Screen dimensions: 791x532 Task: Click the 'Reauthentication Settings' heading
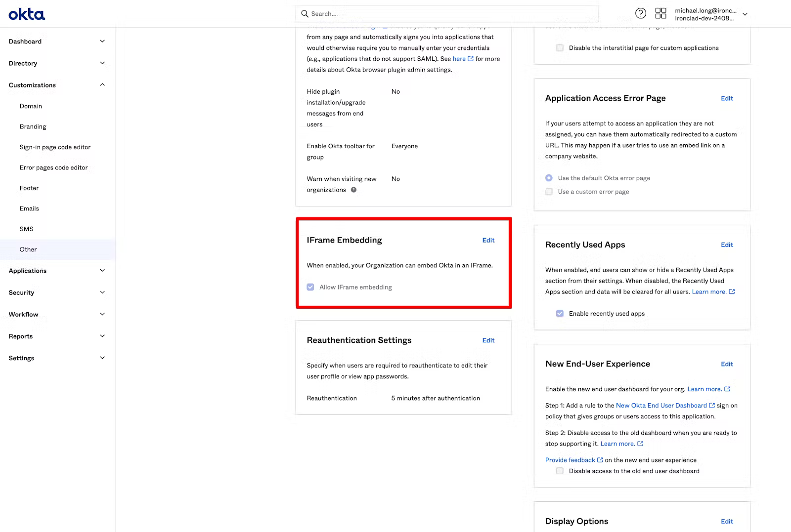[x=359, y=340]
